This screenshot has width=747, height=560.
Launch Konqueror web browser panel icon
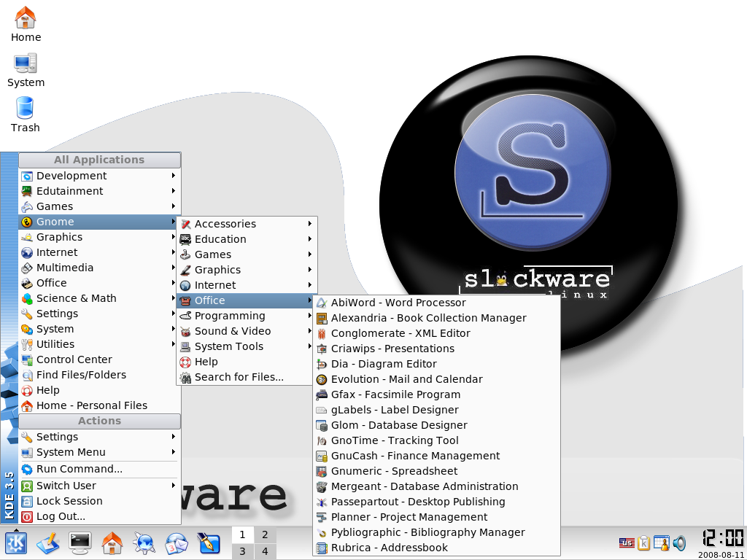[x=144, y=542]
